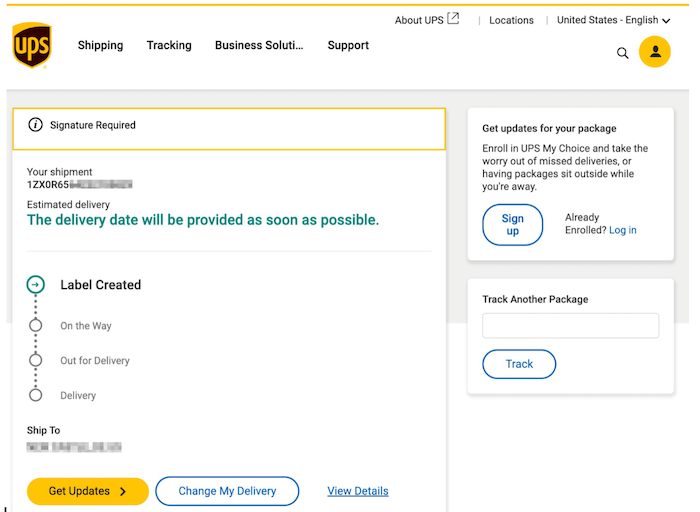Open the Shipping menu
The height and width of the screenshot is (512, 700).
tap(100, 45)
